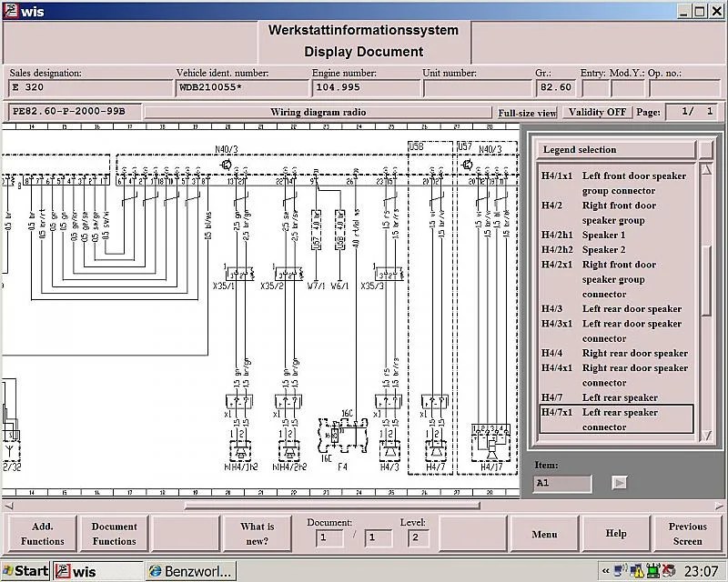The image size is (728, 582).
Task: Open the Windows Start menu
Action: tap(25, 571)
